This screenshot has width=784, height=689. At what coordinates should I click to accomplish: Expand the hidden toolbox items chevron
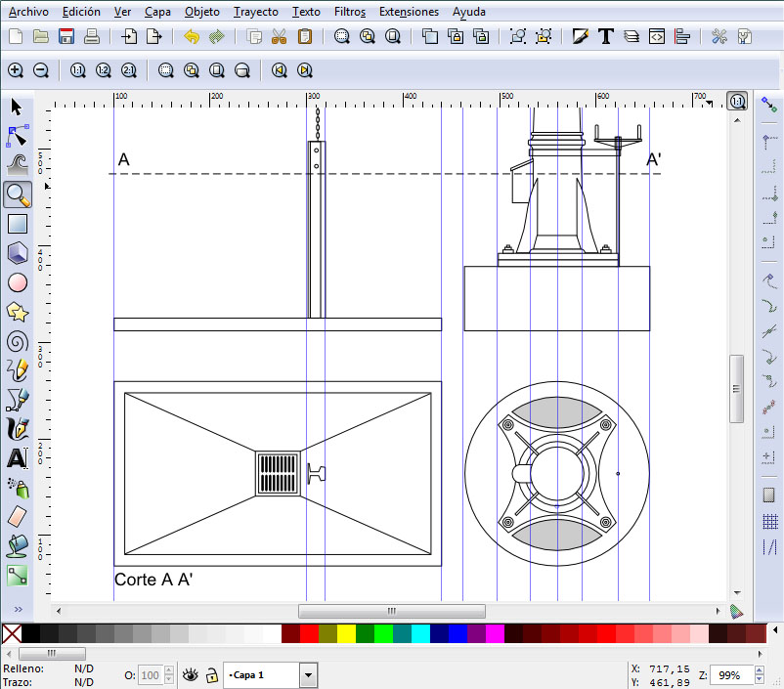[x=17, y=609]
